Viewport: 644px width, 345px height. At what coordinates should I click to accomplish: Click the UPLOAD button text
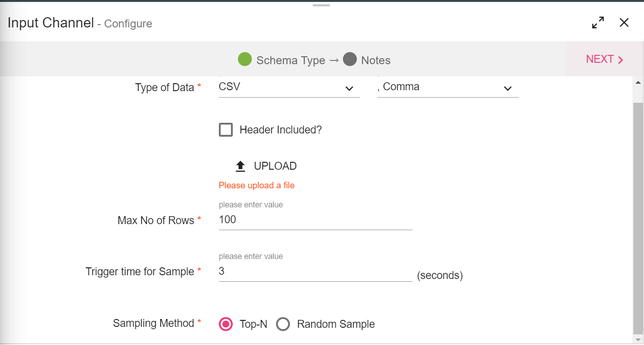(275, 166)
